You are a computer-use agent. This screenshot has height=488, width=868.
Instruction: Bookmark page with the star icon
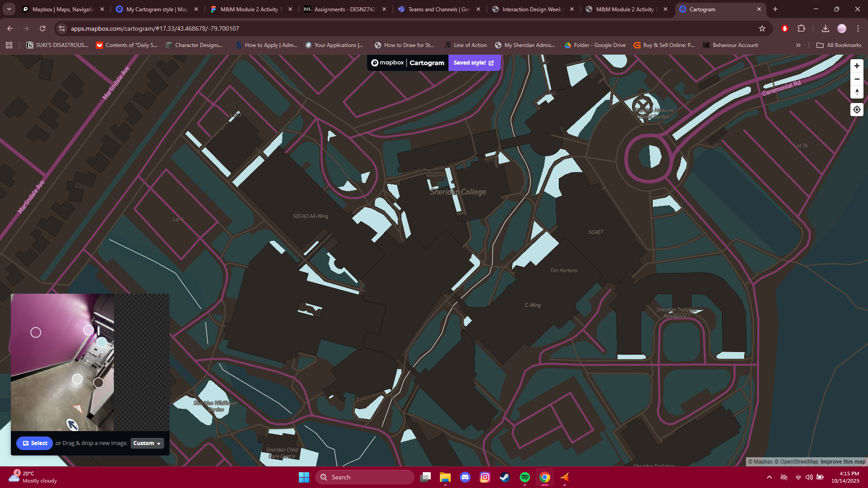762,28
